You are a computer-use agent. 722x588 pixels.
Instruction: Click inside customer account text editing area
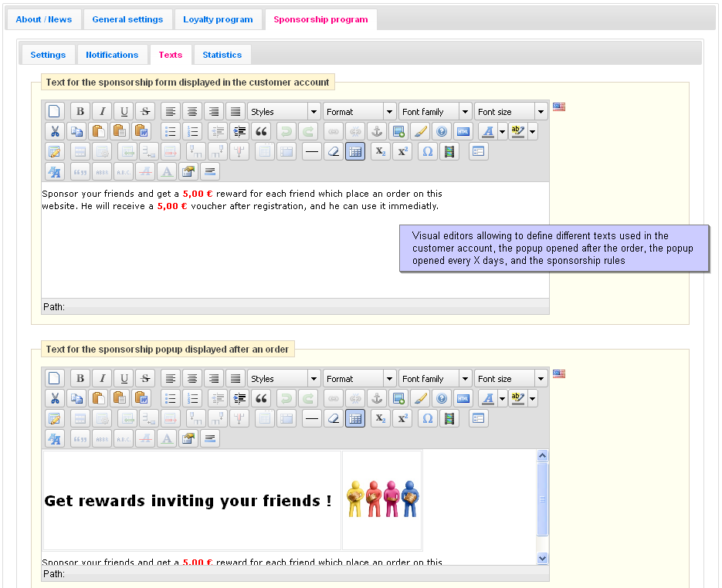[x=295, y=240]
